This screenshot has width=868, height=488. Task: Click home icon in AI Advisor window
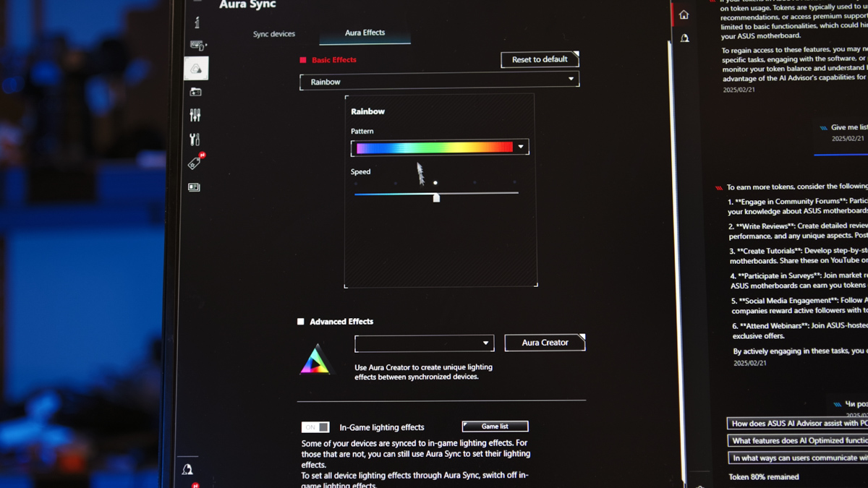684,14
